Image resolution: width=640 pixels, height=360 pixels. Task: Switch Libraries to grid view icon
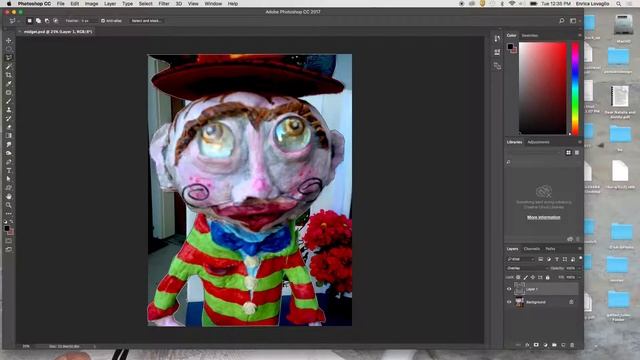point(568,152)
